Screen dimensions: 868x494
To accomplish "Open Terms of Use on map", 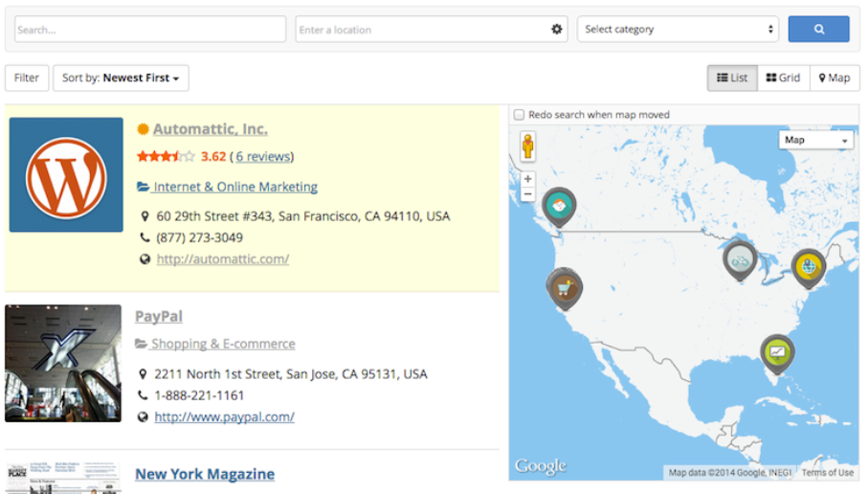I will 828,472.
